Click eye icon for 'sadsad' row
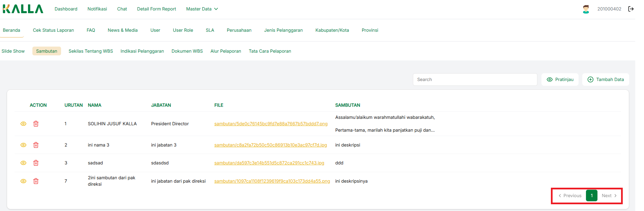Screen dimensions: 644x211 pyautogui.click(x=23, y=163)
